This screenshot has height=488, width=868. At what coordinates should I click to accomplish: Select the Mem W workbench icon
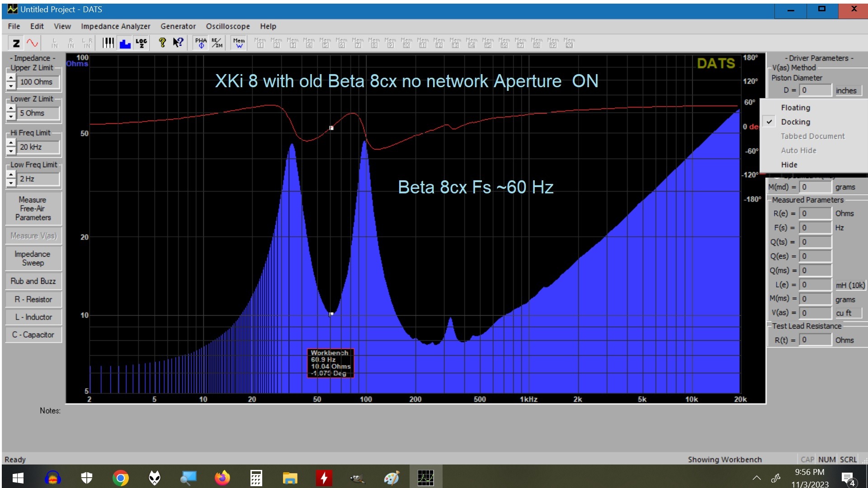239,43
